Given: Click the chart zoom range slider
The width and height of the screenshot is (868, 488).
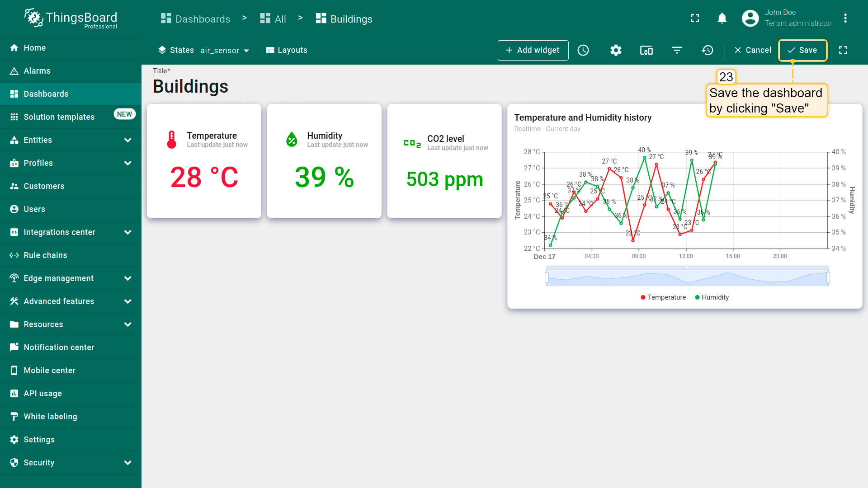Looking at the screenshot, I should tap(687, 277).
